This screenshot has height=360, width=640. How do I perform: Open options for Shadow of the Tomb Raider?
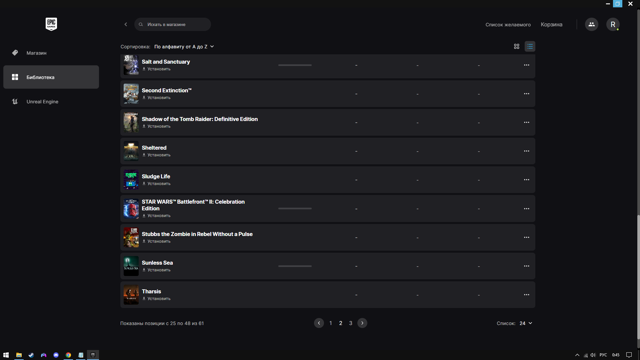click(x=527, y=122)
